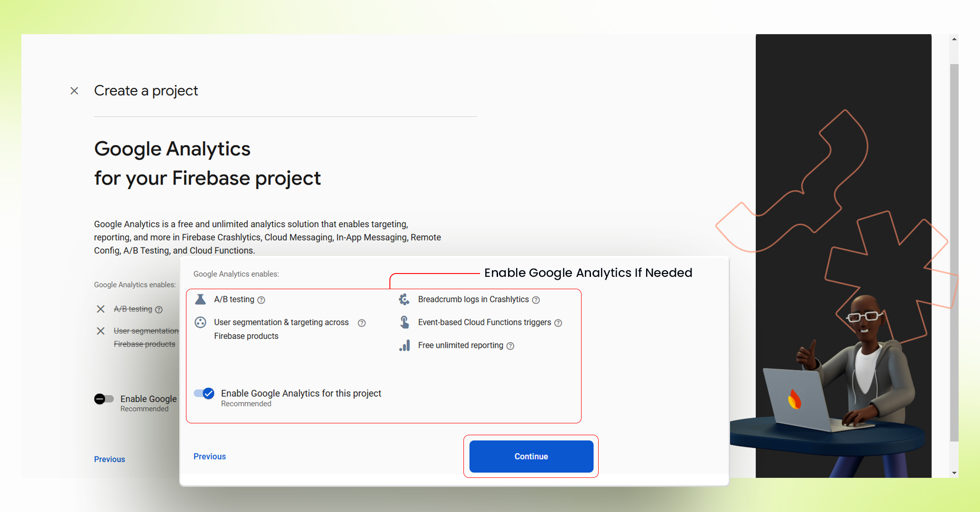Image resolution: width=980 pixels, height=512 pixels.
Task: Click the X beside strikethrough A/B testing
Action: click(x=101, y=309)
